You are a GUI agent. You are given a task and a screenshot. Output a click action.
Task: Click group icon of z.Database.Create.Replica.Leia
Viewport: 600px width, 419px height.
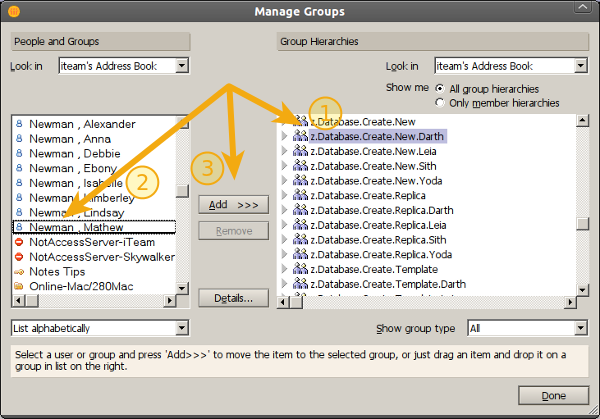tap(300, 225)
